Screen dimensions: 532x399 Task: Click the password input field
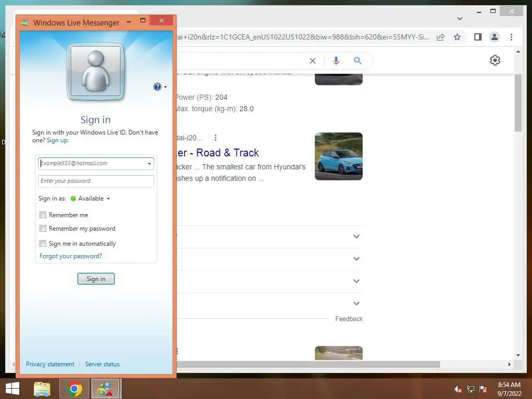pos(96,181)
